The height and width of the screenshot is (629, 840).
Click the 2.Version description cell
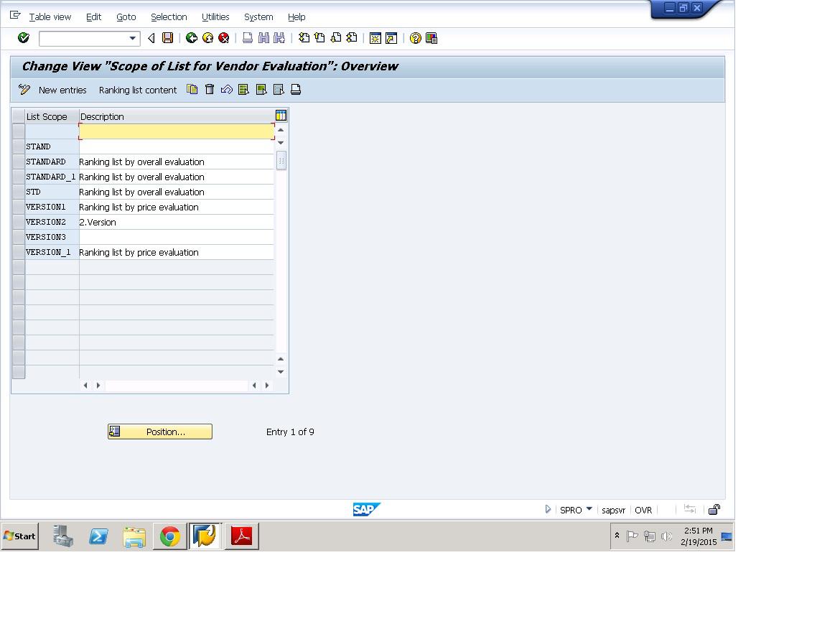coord(176,222)
